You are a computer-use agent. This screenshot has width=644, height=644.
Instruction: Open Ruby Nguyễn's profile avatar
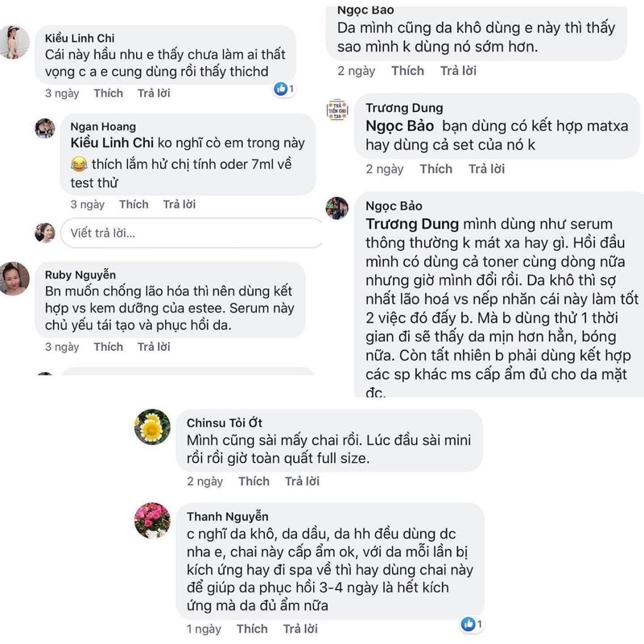tap(14, 279)
